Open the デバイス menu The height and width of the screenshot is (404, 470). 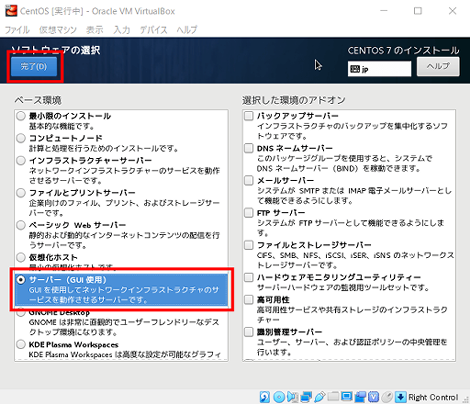coord(153,30)
